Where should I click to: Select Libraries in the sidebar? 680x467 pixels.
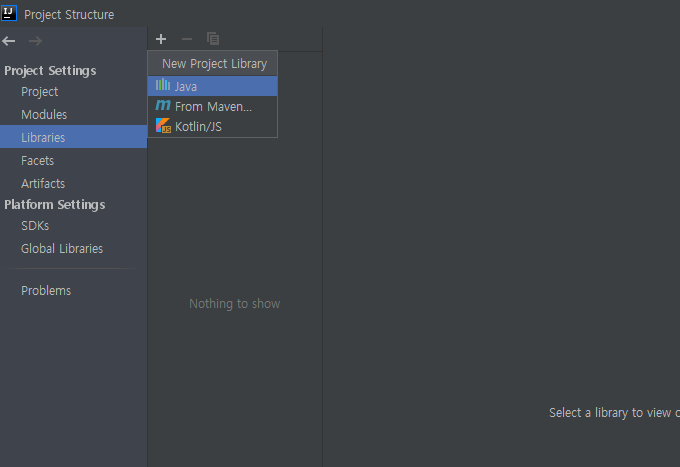[73, 137]
